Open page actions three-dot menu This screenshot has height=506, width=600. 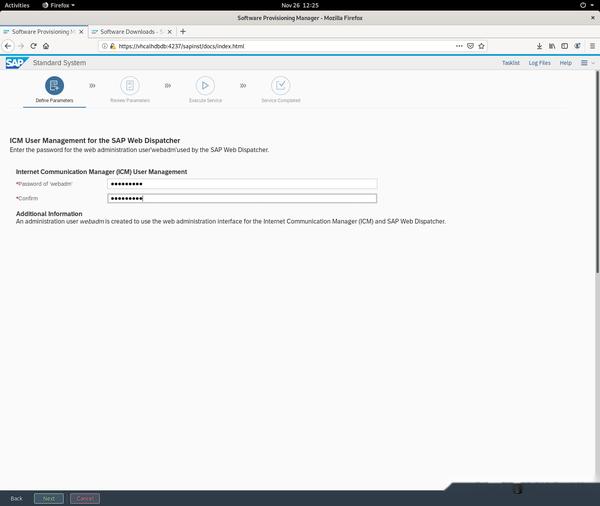pyautogui.click(x=459, y=46)
